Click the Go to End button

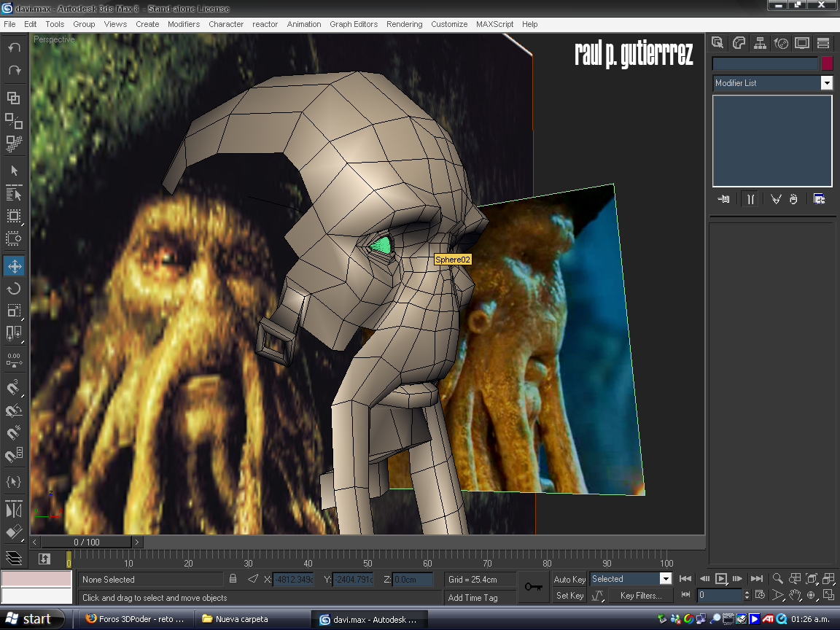pyautogui.click(x=756, y=578)
